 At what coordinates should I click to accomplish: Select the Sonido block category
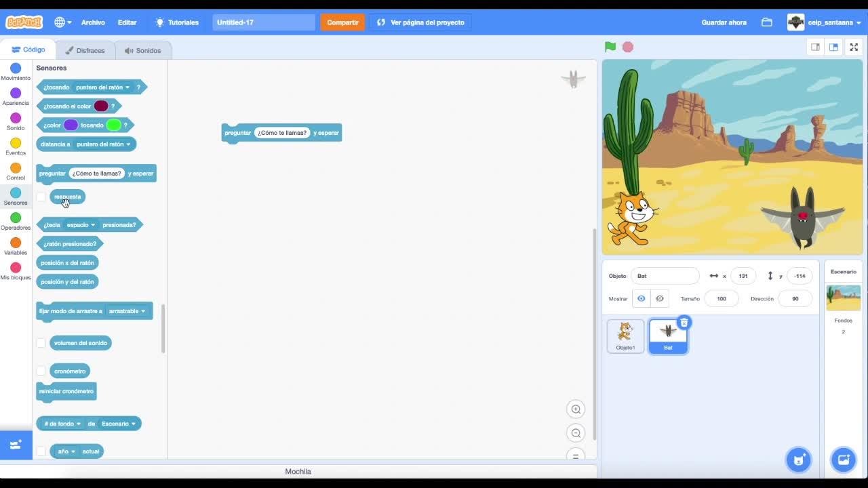click(16, 122)
